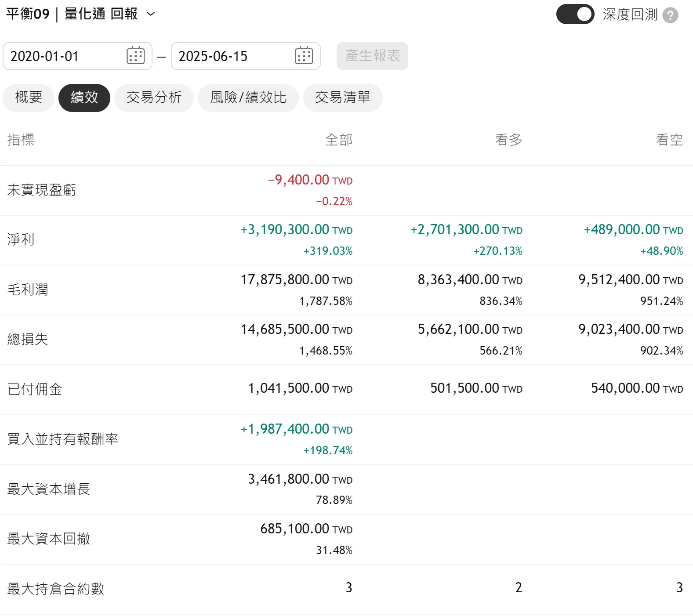The image size is (693, 616).
Task: Click the 最大持倉合約數 row label
Action: click(x=56, y=589)
